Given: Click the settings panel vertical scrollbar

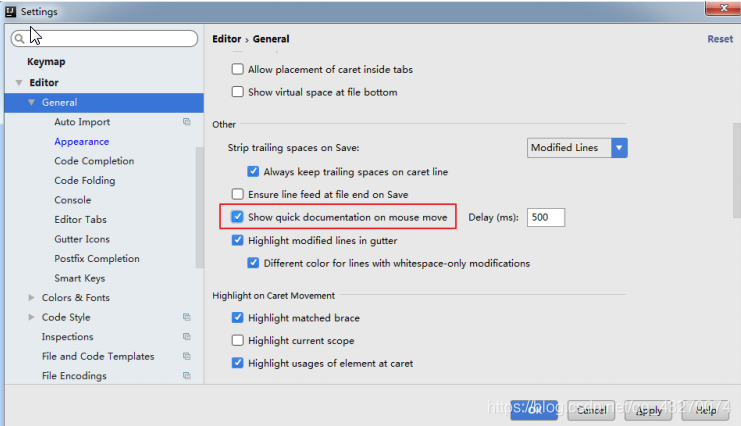Looking at the screenshot, I should 737,170.
